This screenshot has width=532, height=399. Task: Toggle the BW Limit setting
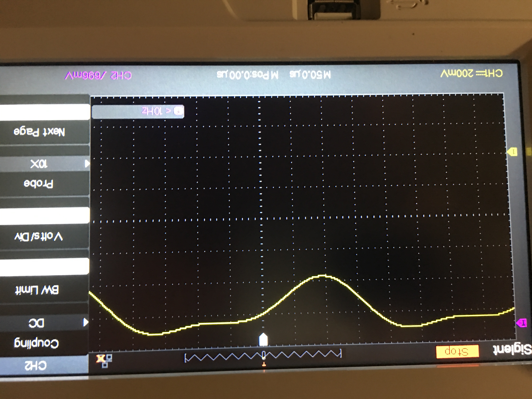click(x=37, y=290)
